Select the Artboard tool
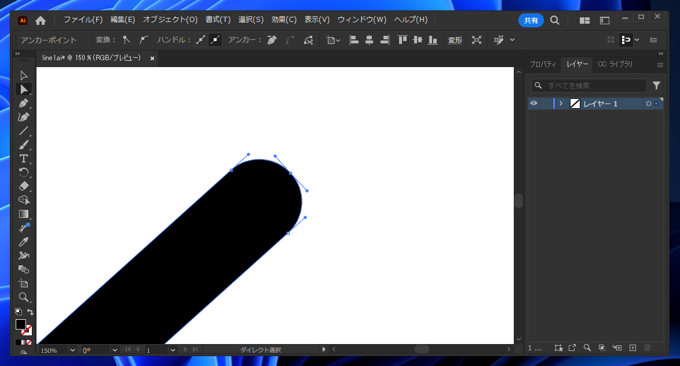 23,284
